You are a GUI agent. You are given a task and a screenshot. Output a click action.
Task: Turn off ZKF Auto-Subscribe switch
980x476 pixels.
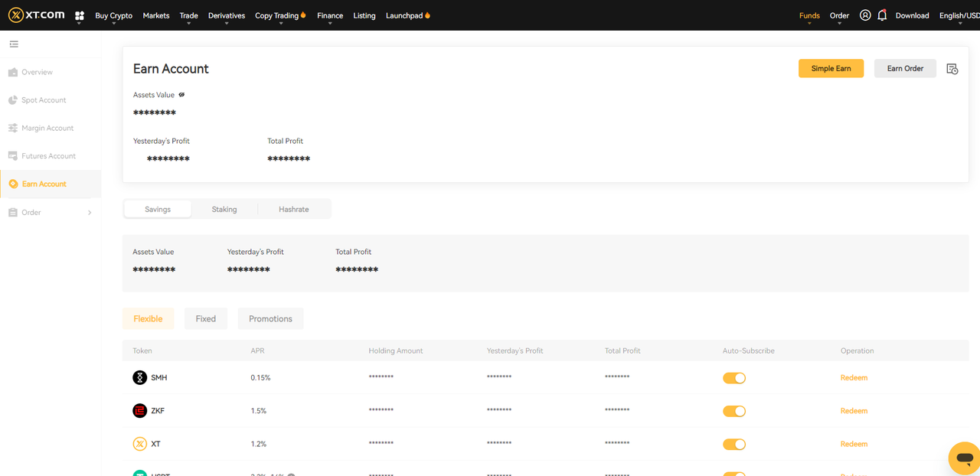click(733, 411)
